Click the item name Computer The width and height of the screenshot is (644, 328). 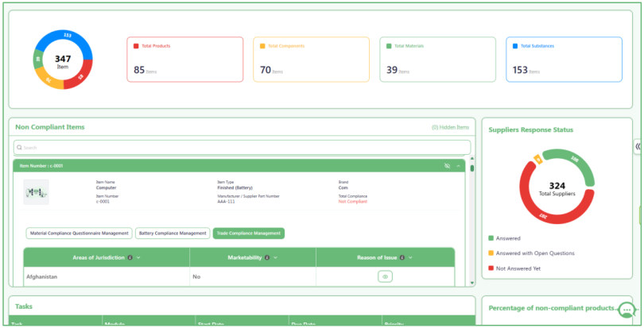tap(106, 187)
